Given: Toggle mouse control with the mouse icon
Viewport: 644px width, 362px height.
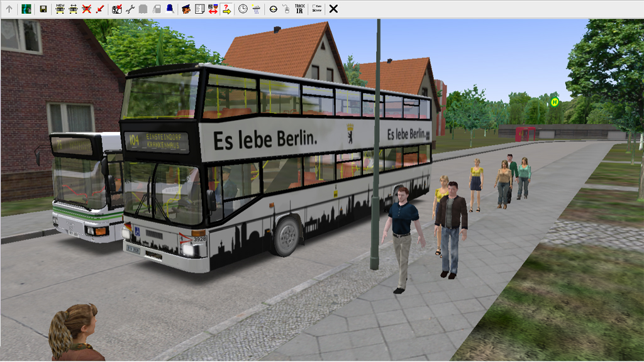Looking at the screenshot, I should click(286, 9).
